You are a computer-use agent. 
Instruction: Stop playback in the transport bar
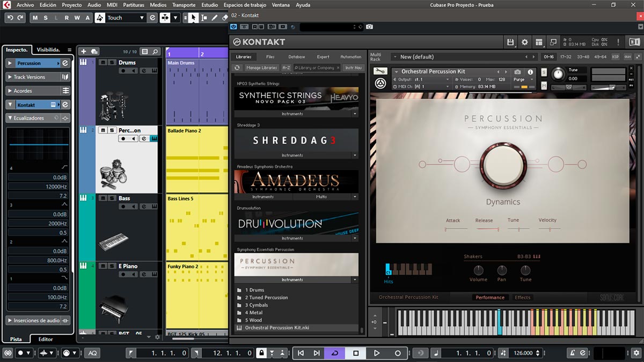(356, 353)
